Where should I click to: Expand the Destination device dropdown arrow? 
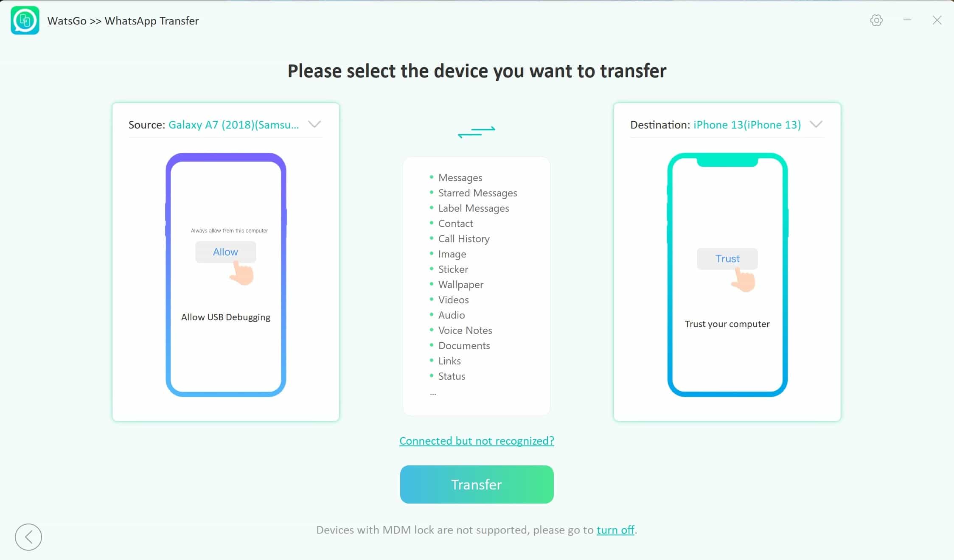(x=816, y=124)
